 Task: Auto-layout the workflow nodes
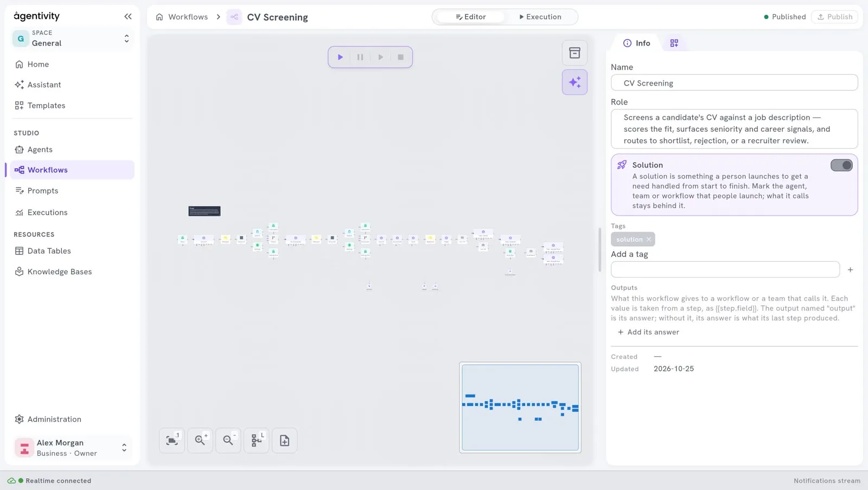point(257,441)
